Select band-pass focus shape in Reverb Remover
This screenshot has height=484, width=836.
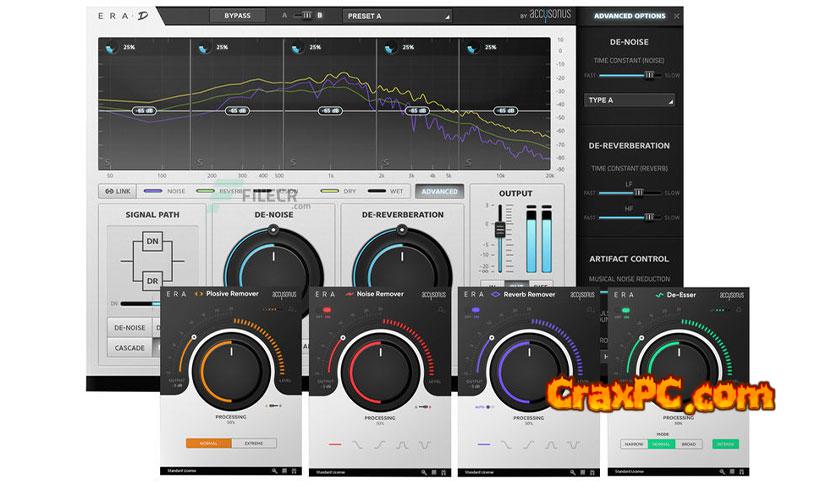click(551, 444)
